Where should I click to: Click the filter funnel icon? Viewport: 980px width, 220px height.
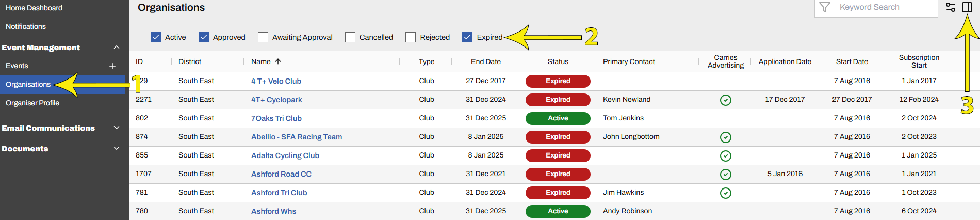[x=825, y=7]
